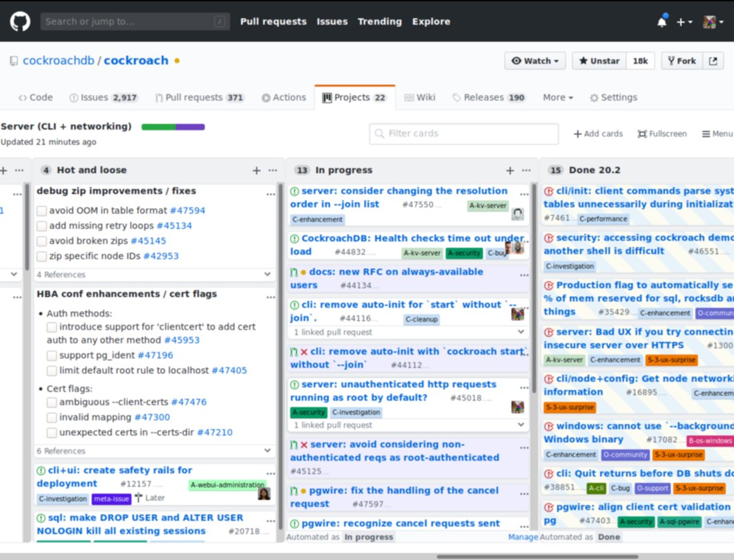Open the Releases tab
Screen dimensions: 734x560
489,97
